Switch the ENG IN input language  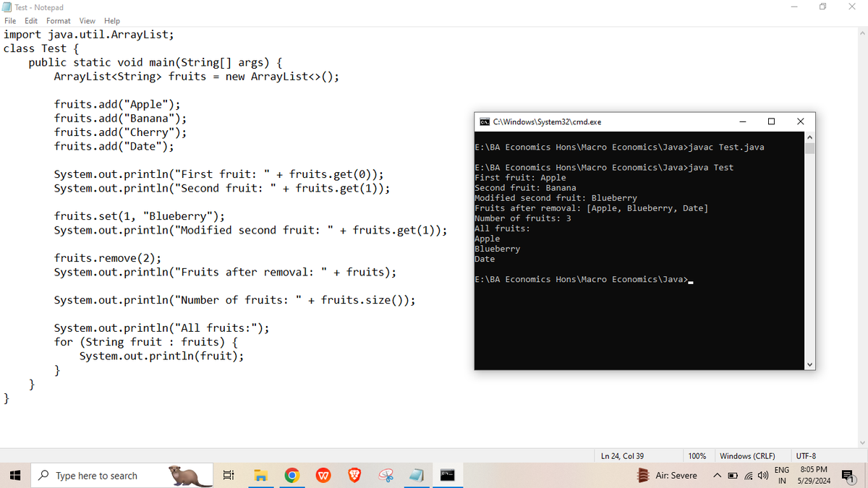point(782,476)
